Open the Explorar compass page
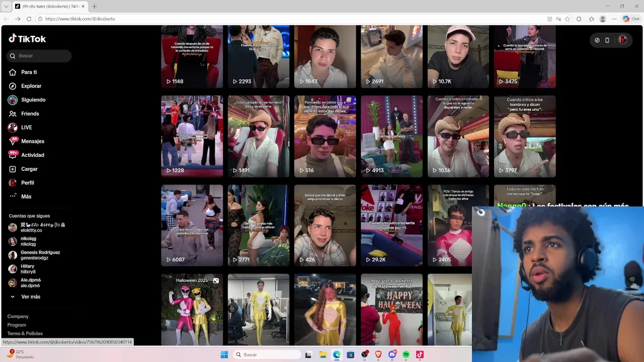 [25, 86]
